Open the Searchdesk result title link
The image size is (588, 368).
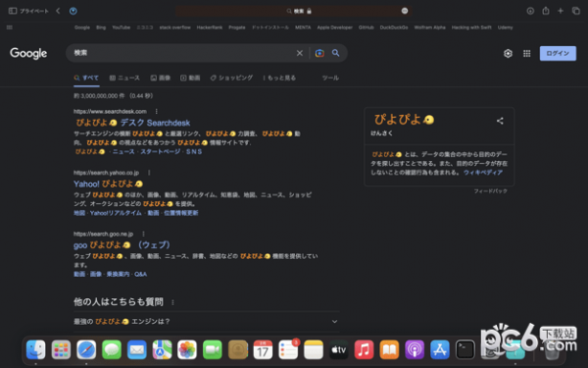coord(133,123)
